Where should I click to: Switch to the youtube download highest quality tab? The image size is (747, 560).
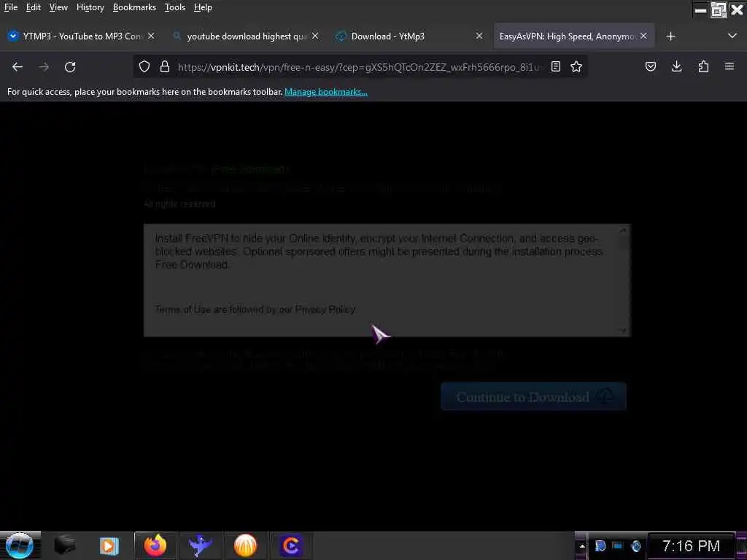247,36
